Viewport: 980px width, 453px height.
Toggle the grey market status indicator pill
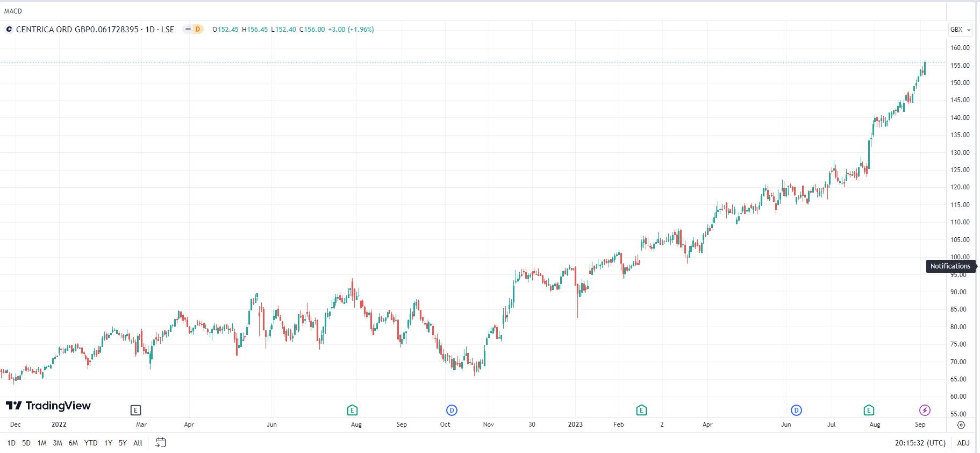click(188, 30)
